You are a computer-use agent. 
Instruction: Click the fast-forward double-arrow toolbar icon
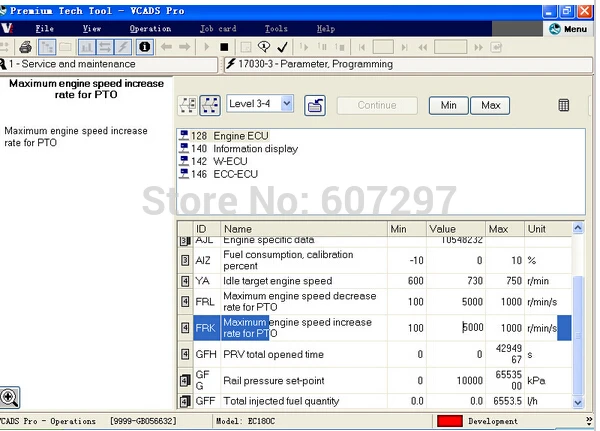pos(478,47)
